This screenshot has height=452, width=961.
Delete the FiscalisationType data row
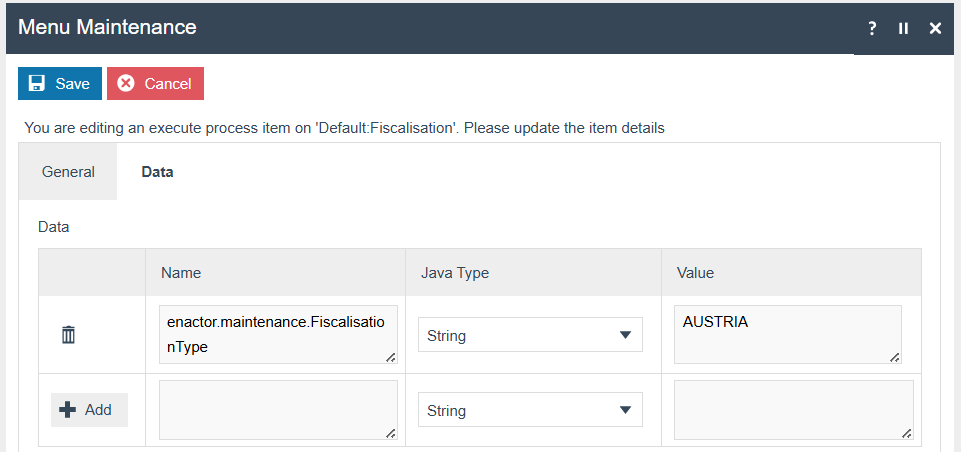[x=68, y=335]
